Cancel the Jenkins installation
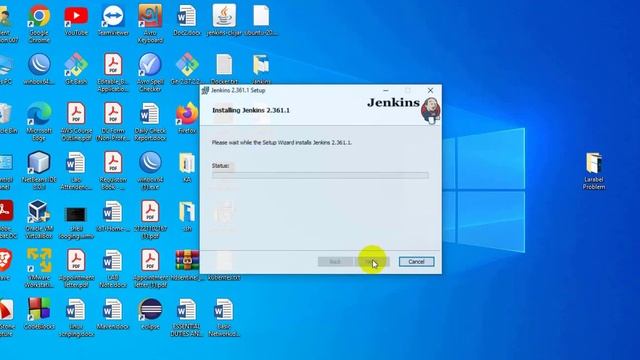 pos(416,262)
